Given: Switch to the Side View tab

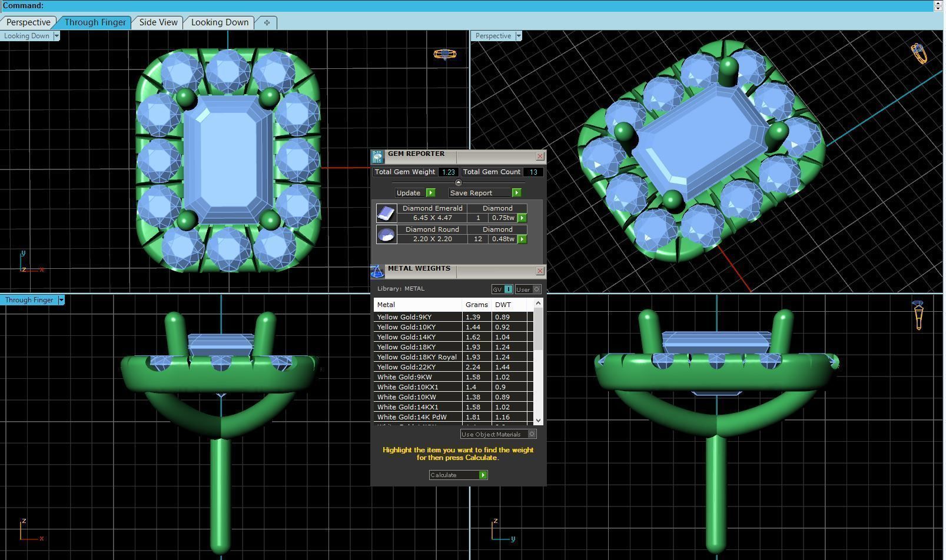Looking at the screenshot, I should tap(158, 22).
